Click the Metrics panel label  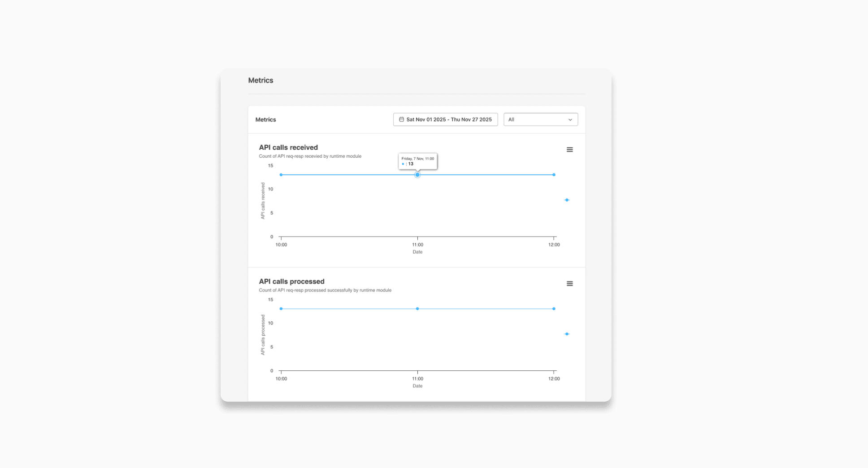pos(265,119)
